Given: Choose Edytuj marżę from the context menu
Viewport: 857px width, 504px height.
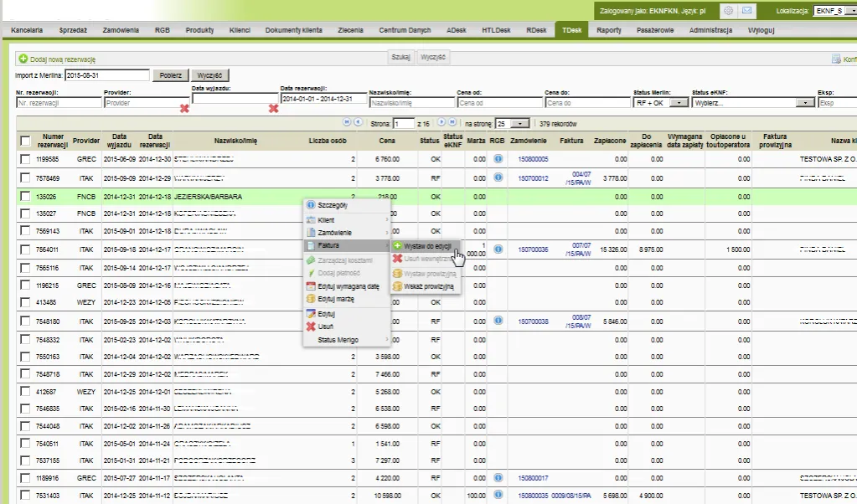Looking at the screenshot, I should click(x=343, y=298).
